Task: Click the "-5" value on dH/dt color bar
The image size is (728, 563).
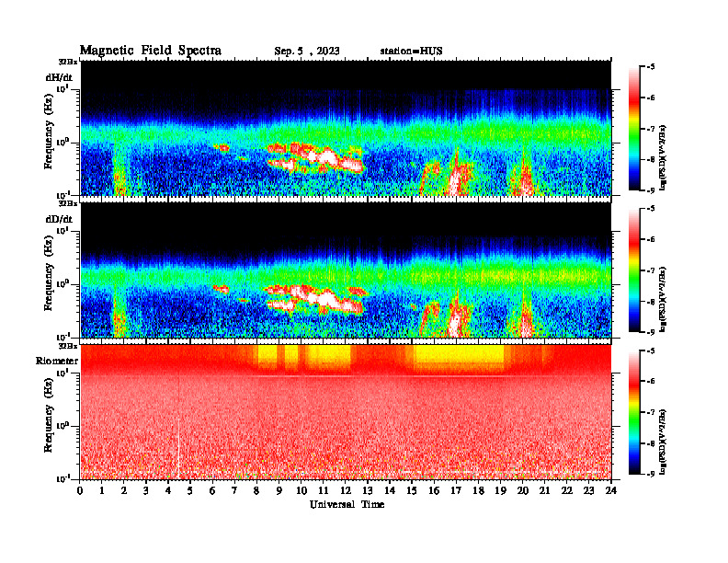Action: [x=651, y=67]
